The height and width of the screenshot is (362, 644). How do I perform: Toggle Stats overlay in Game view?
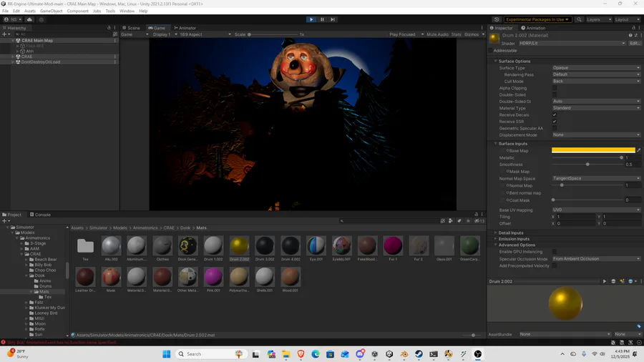pos(457,34)
